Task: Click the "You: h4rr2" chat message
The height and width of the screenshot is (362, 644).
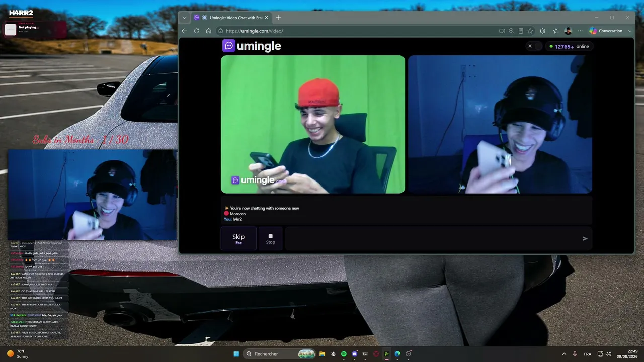Action: pos(233,219)
